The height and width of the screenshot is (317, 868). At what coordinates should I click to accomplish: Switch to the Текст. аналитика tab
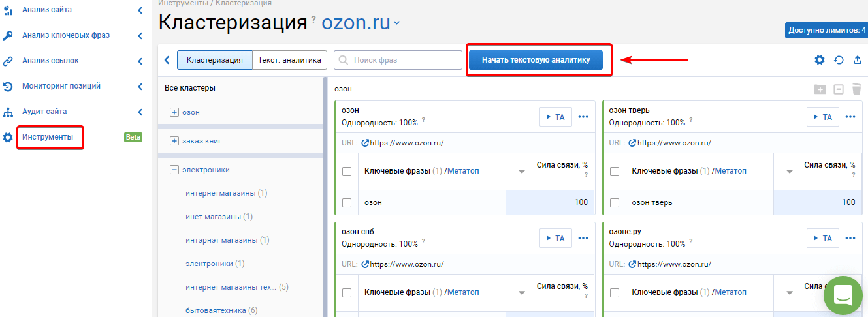pos(290,60)
